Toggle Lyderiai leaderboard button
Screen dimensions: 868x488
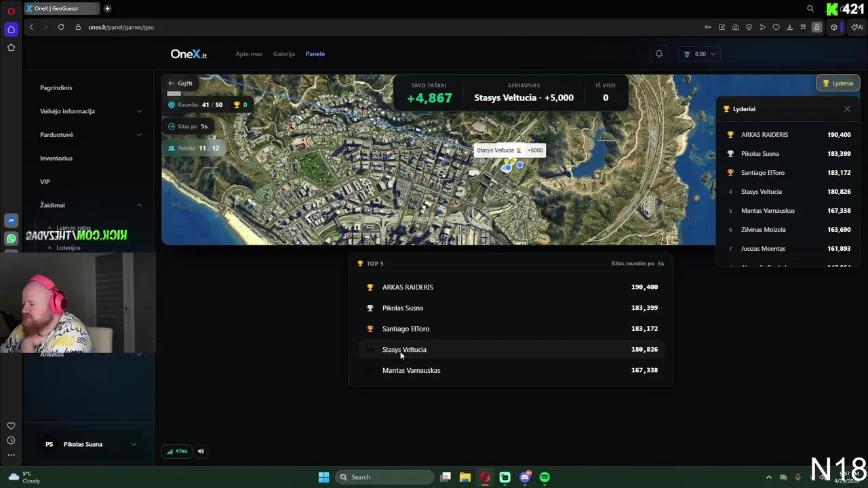coord(838,83)
